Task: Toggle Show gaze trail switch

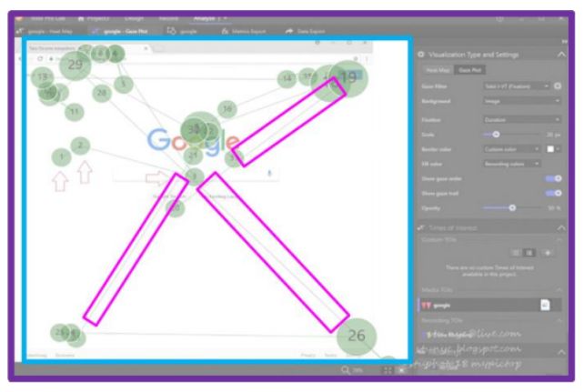Action: (553, 193)
